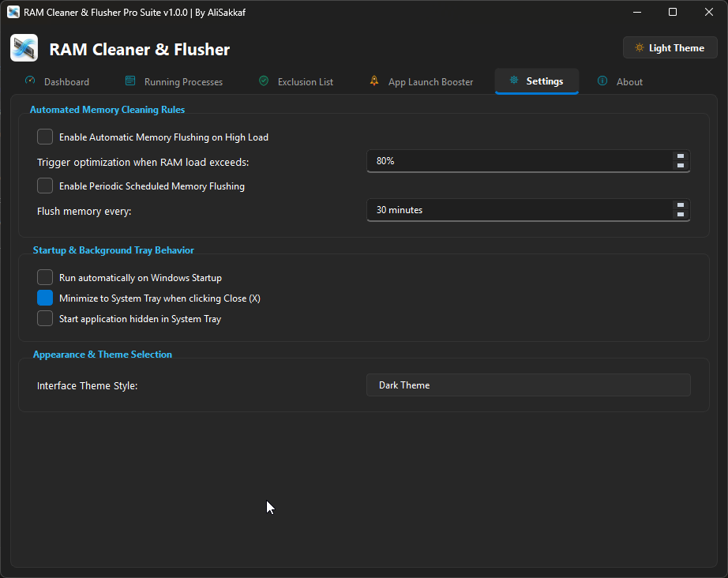
Task: Click the Startup & Background Tray Behavior heading
Action: pyautogui.click(x=113, y=250)
